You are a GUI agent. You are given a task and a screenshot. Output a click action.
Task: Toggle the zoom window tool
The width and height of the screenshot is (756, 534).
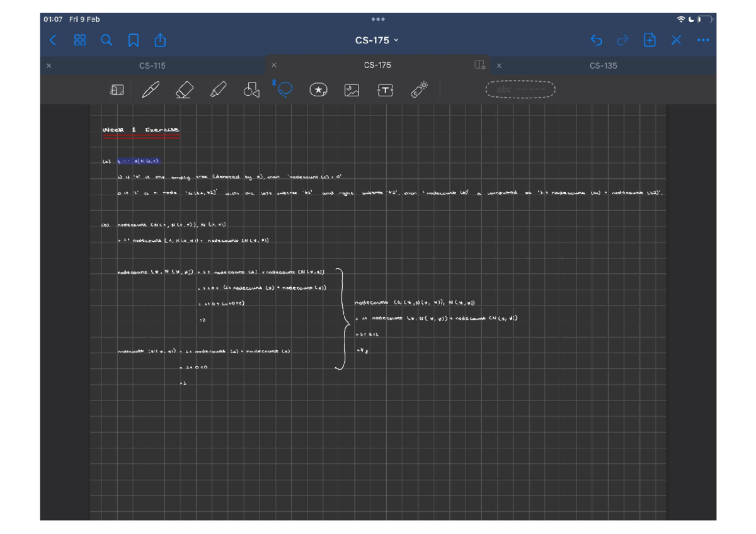(x=117, y=90)
